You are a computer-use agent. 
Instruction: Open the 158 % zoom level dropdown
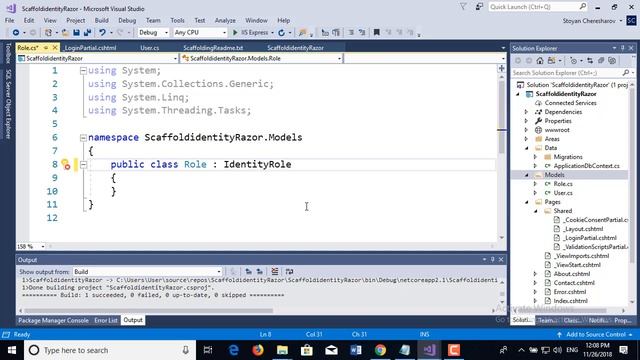click(31, 247)
